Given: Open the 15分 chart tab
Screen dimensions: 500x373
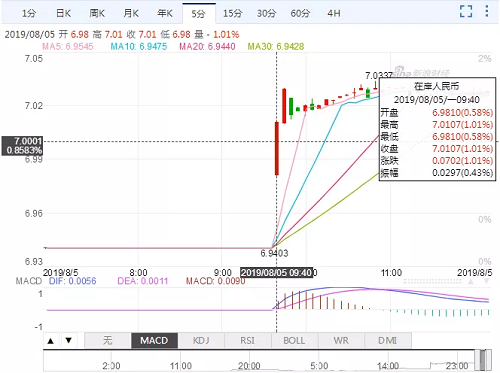Looking at the screenshot, I should click(233, 13).
